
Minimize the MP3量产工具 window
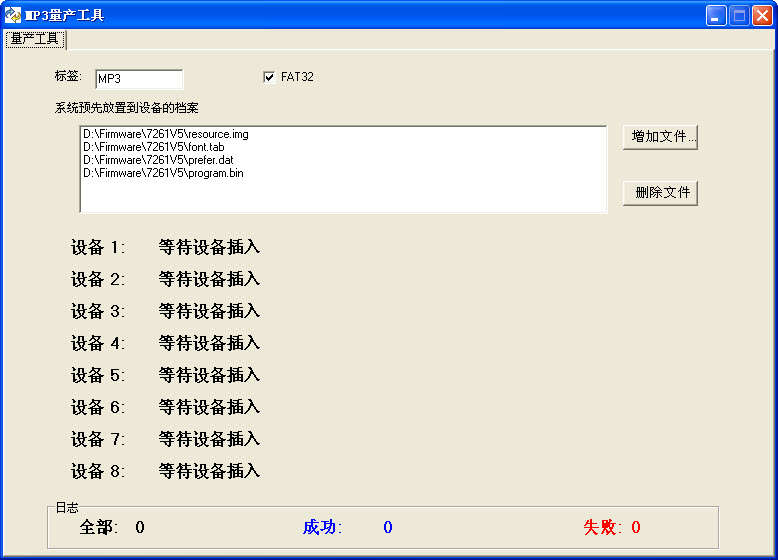[716, 15]
